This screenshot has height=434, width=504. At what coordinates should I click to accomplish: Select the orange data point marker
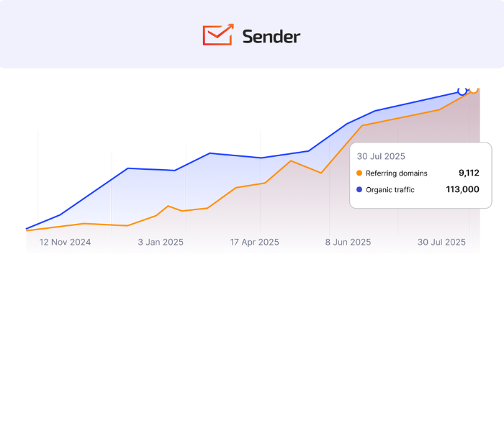(x=474, y=89)
